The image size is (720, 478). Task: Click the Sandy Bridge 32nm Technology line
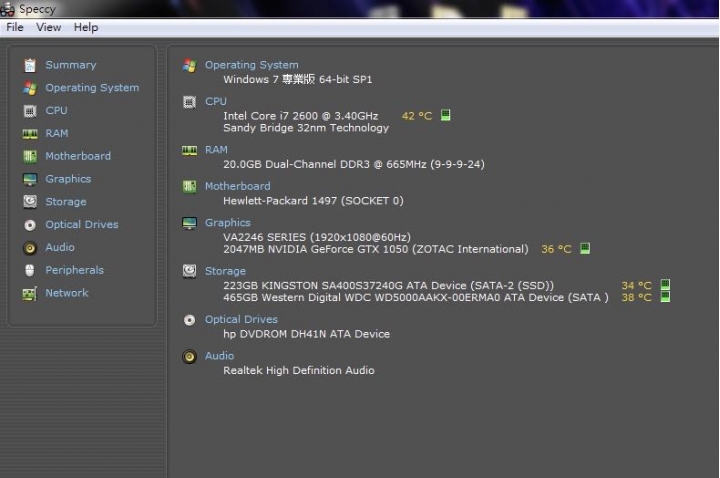306,128
